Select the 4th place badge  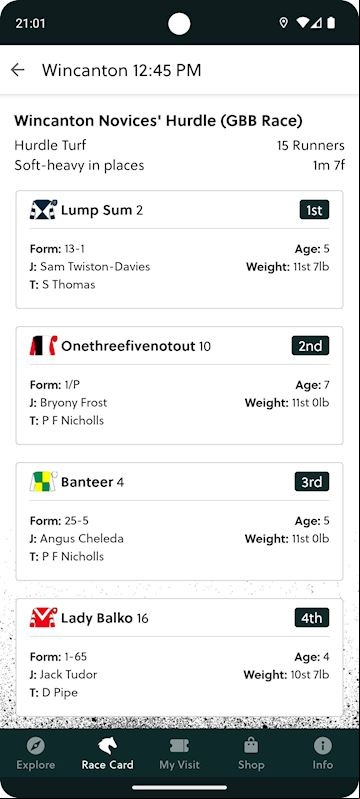[312, 618]
